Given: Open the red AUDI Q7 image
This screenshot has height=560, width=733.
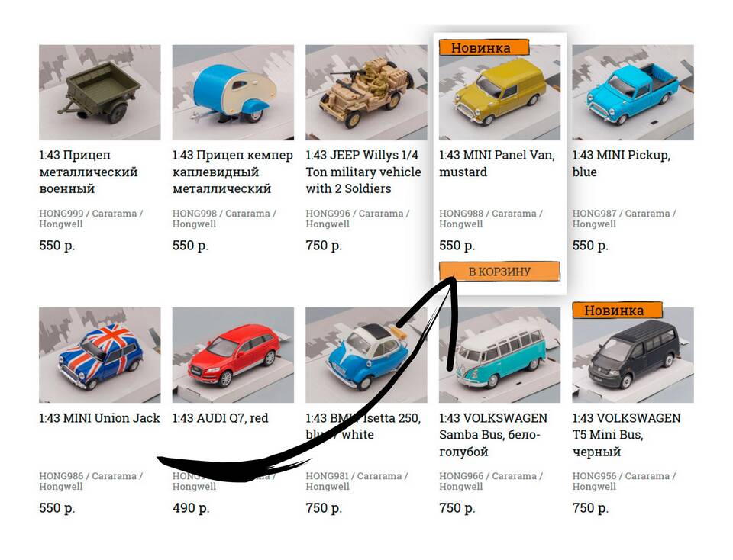Looking at the screenshot, I should click(233, 355).
